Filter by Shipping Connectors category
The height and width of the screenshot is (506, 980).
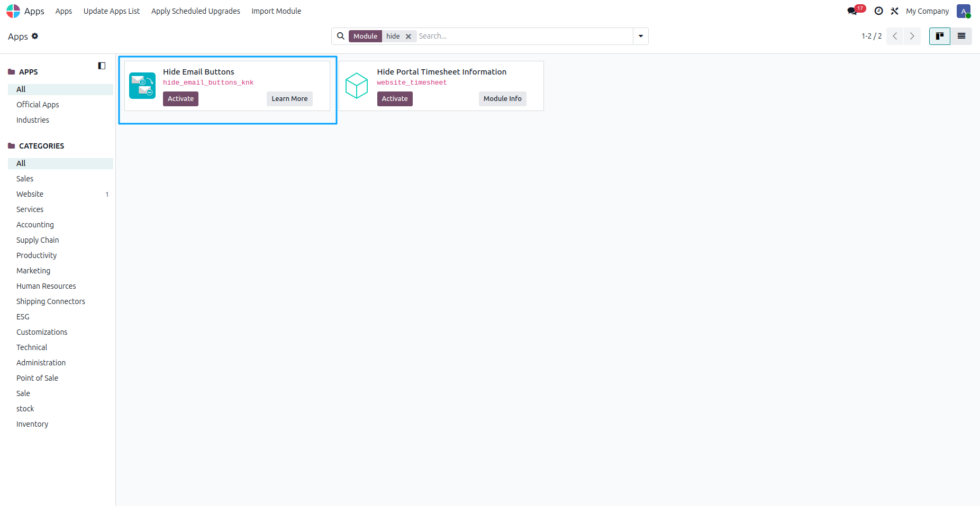click(x=60, y=301)
